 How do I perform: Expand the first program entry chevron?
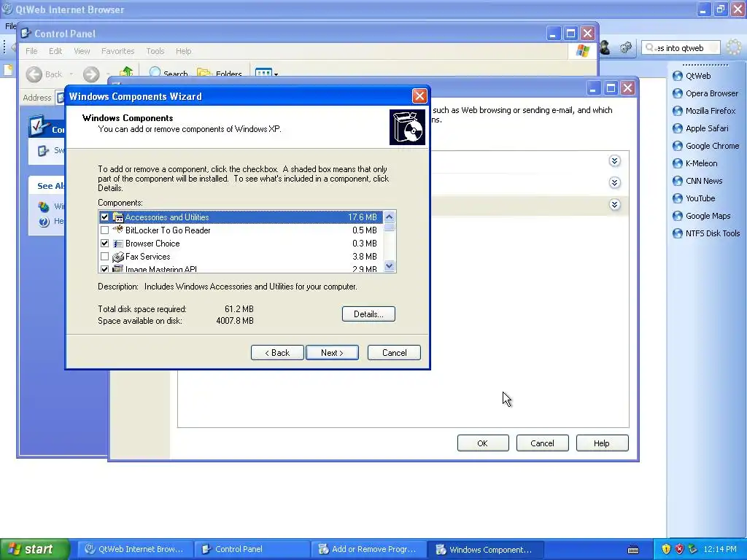[614, 161]
